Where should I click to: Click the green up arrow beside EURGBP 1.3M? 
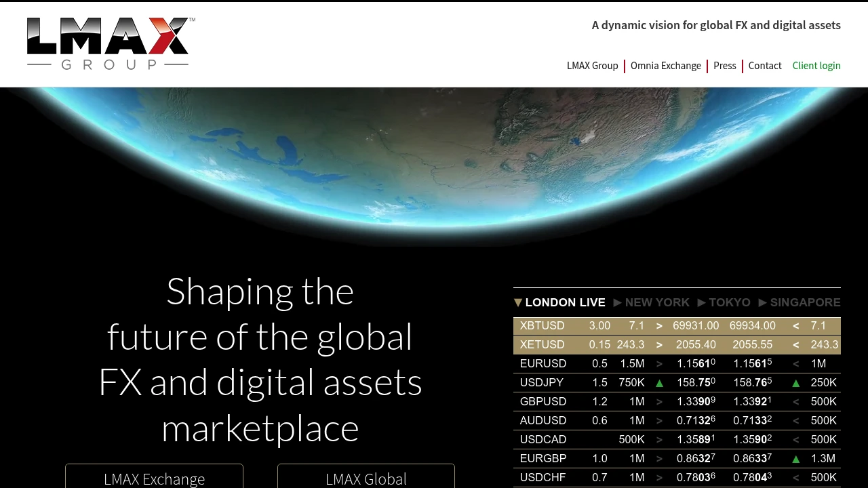tap(796, 460)
